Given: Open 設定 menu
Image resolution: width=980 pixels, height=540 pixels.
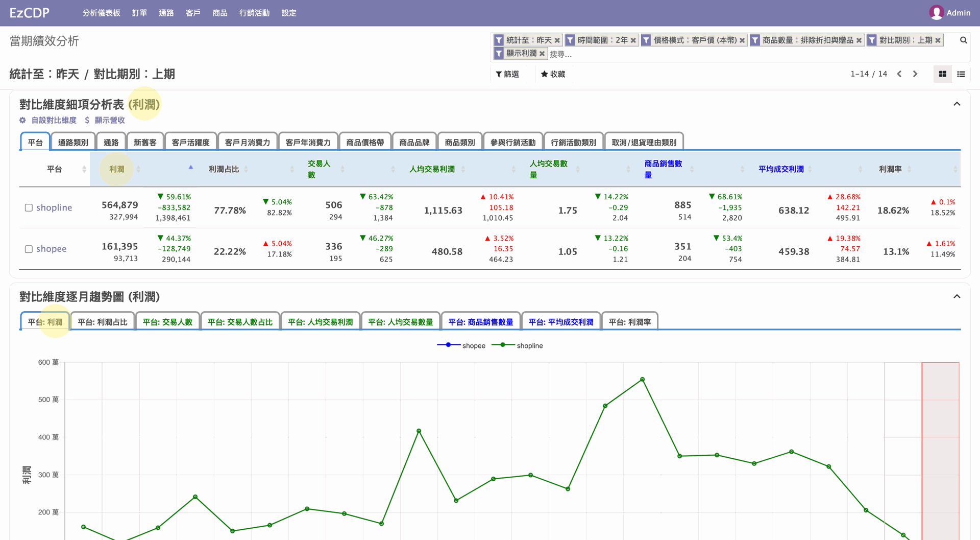Looking at the screenshot, I should [x=289, y=13].
